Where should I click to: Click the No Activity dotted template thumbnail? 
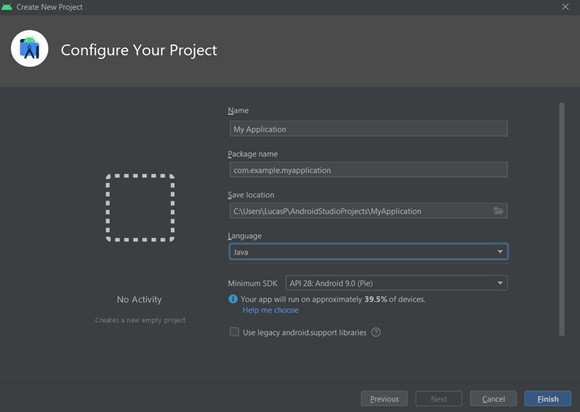click(140, 208)
